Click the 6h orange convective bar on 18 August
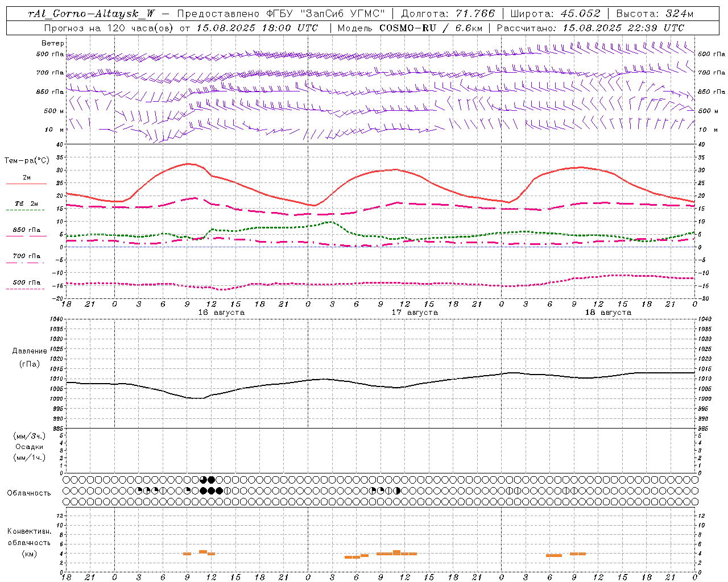 [x=554, y=555]
